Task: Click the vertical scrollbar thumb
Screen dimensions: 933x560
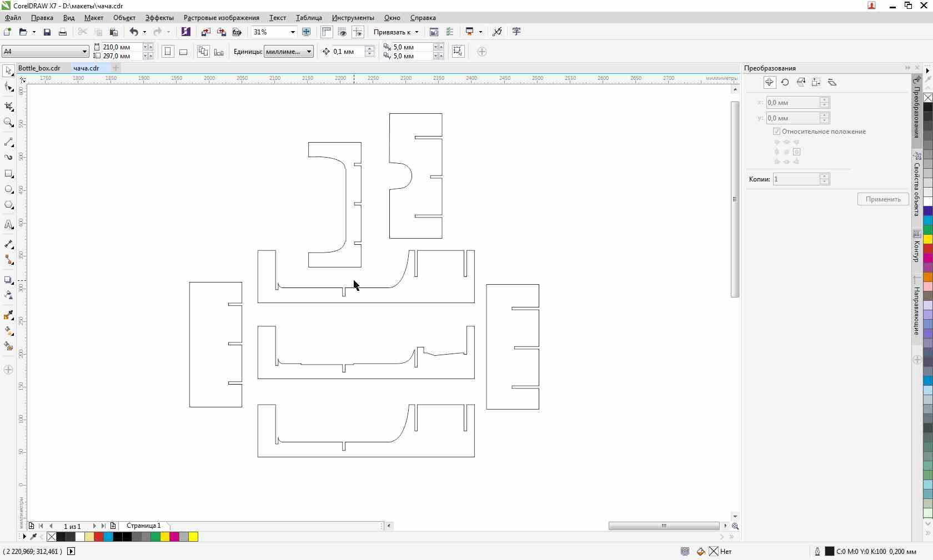Action: click(x=735, y=199)
